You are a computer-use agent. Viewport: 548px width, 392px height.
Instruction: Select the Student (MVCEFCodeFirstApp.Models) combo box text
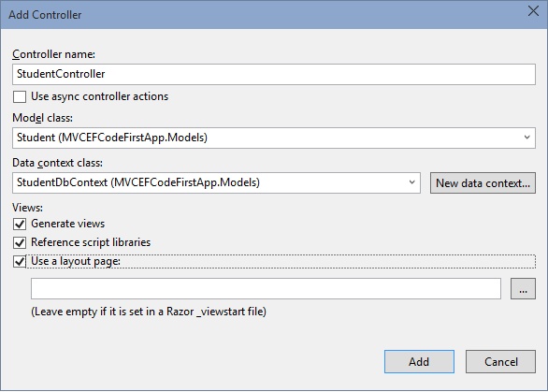112,138
